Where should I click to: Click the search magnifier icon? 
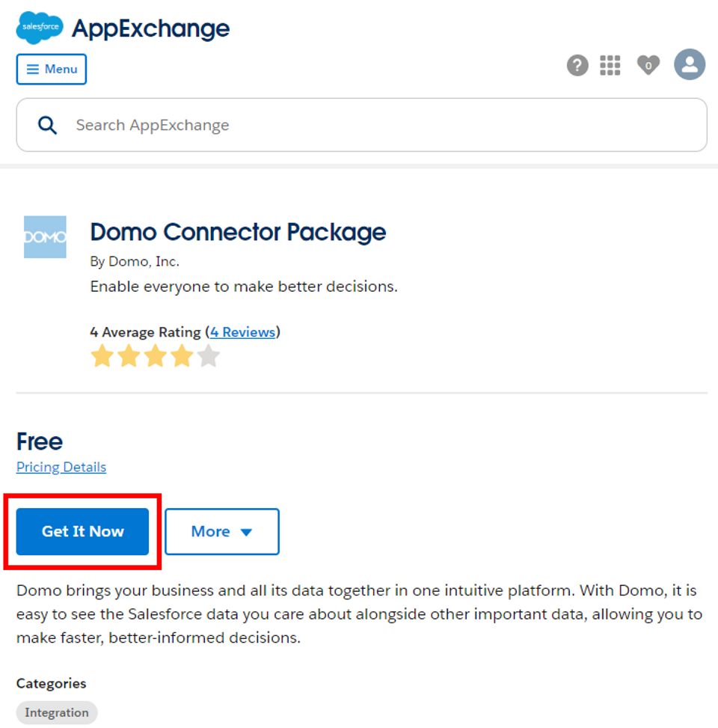click(x=47, y=126)
